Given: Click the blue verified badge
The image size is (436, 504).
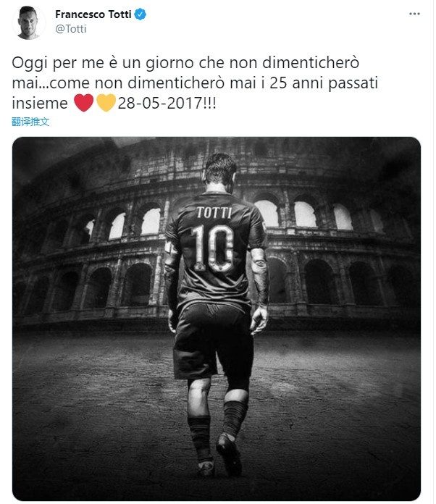Looking at the screenshot, I should 141,14.
